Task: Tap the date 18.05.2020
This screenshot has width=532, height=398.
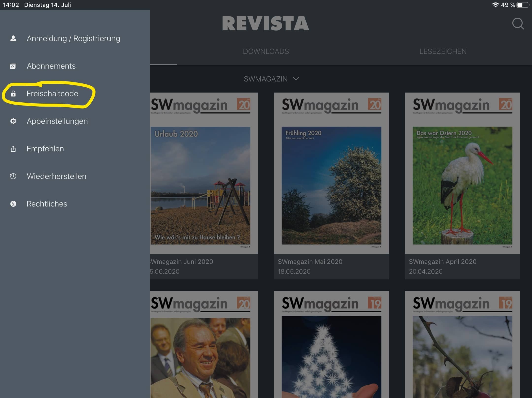Action: [294, 271]
